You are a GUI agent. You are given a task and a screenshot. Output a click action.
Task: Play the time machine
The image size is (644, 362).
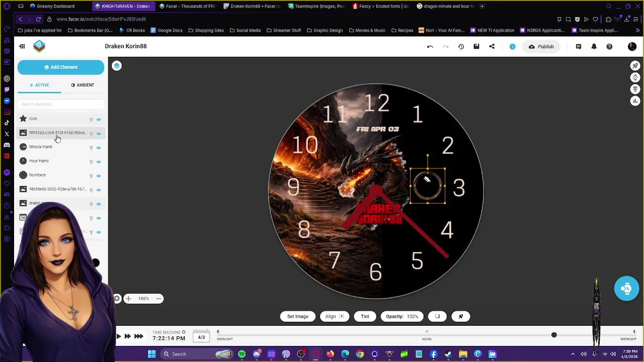click(x=118, y=336)
